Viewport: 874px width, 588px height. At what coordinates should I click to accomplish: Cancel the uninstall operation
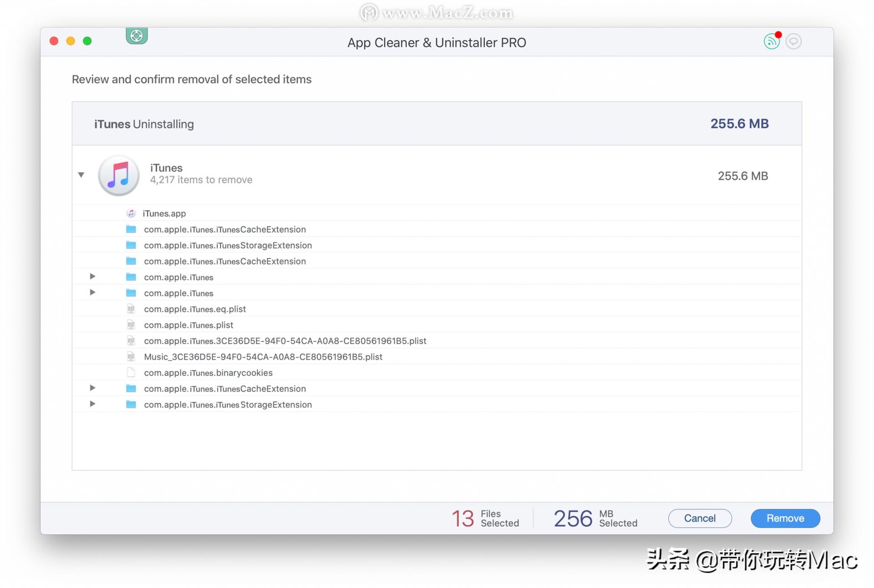(x=700, y=518)
